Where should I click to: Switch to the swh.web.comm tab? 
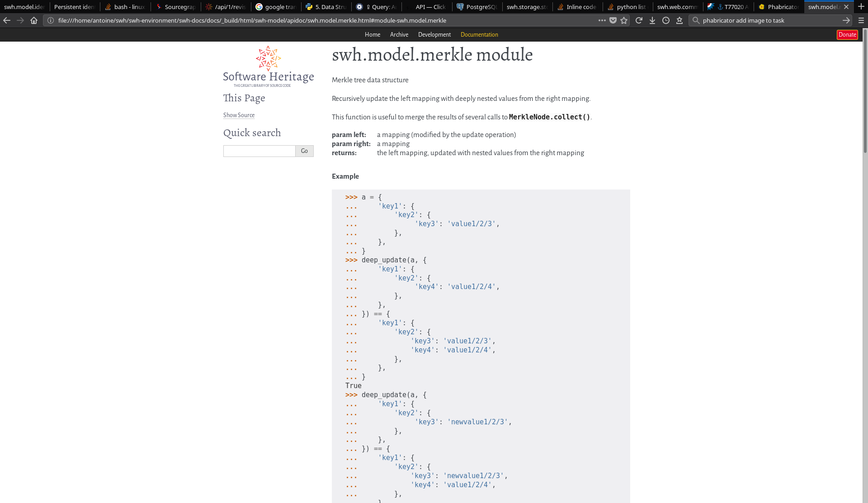click(678, 7)
